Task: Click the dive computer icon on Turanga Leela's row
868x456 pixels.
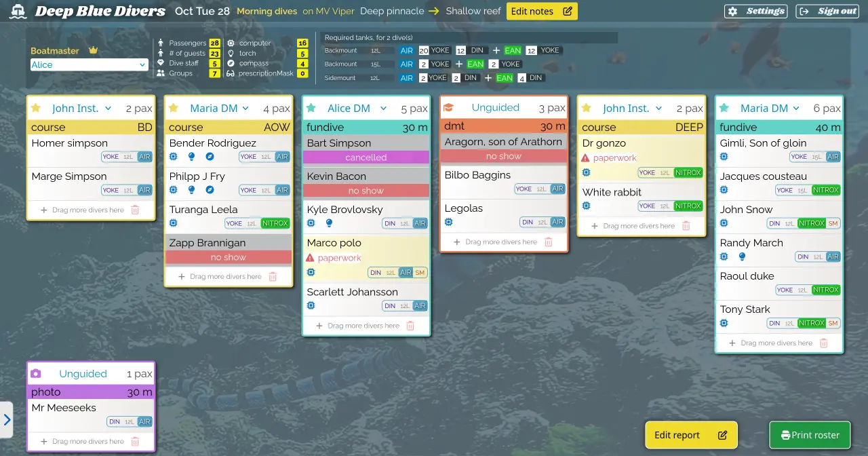Action: 174,223
